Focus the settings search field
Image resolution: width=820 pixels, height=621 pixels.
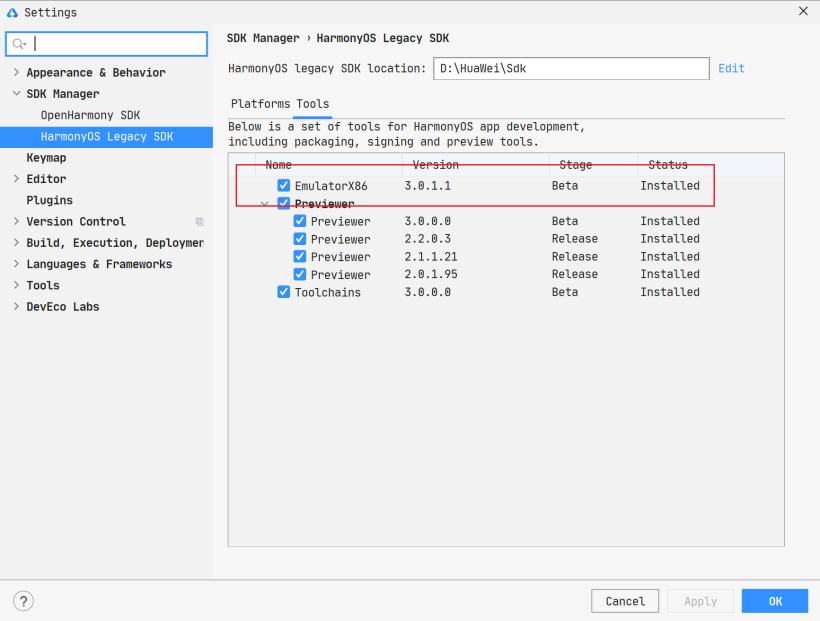point(107,44)
